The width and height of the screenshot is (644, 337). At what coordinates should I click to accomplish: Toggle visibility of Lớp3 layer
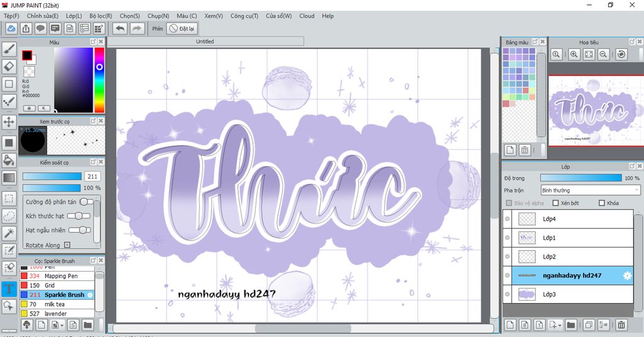click(508, 294)
